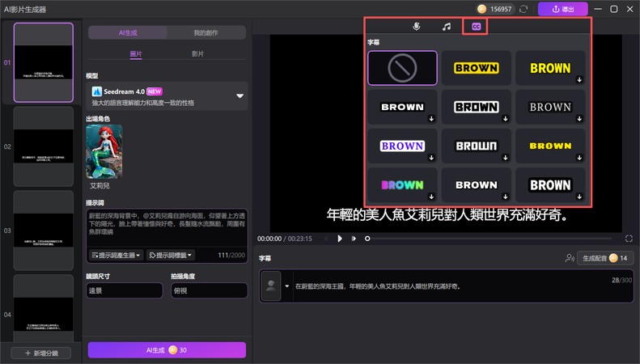The image size is (640, 364).
Task: Choose white-outlined box BROWN subtitle style
Action: [477, 107]
